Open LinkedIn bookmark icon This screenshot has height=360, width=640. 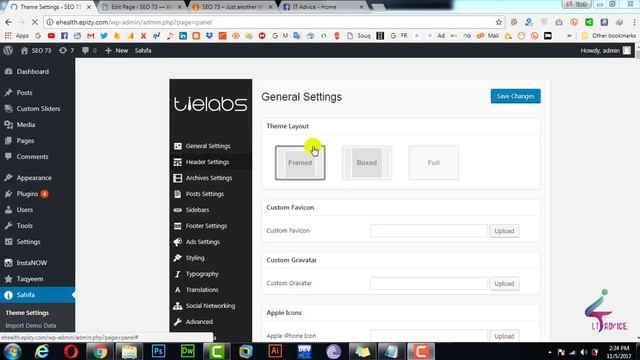click(183, 36)
